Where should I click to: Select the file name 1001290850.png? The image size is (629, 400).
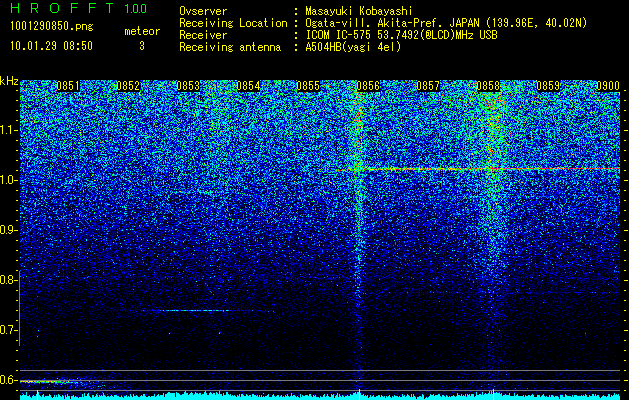point(52,26)
